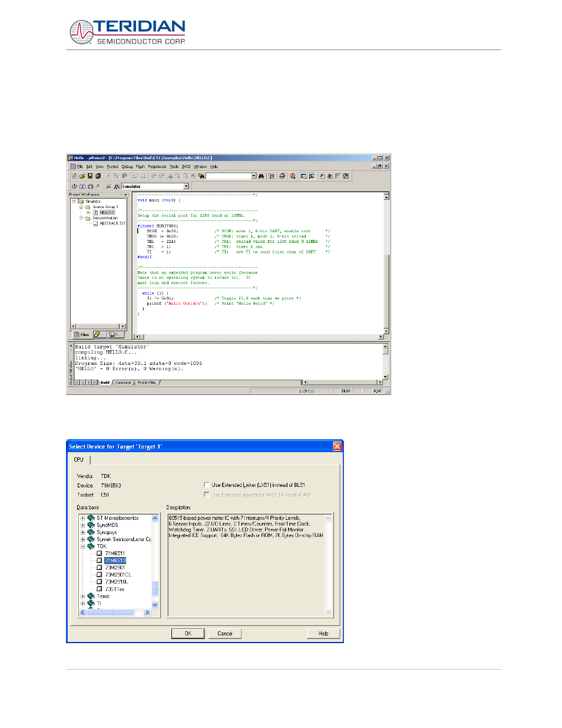
Task: Click the Translate current file build icon
Action: 74,186
